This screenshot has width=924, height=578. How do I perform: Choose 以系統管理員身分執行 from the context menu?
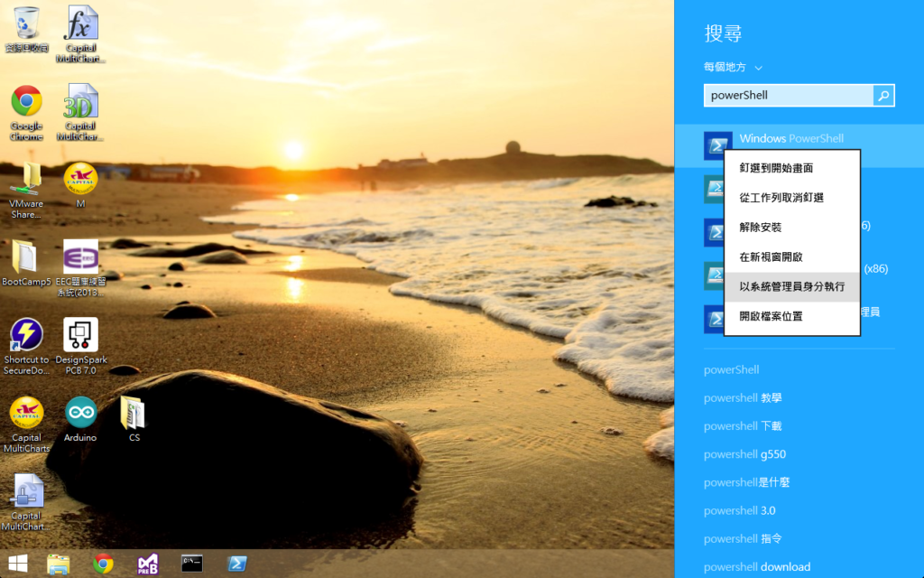point(792,286)
